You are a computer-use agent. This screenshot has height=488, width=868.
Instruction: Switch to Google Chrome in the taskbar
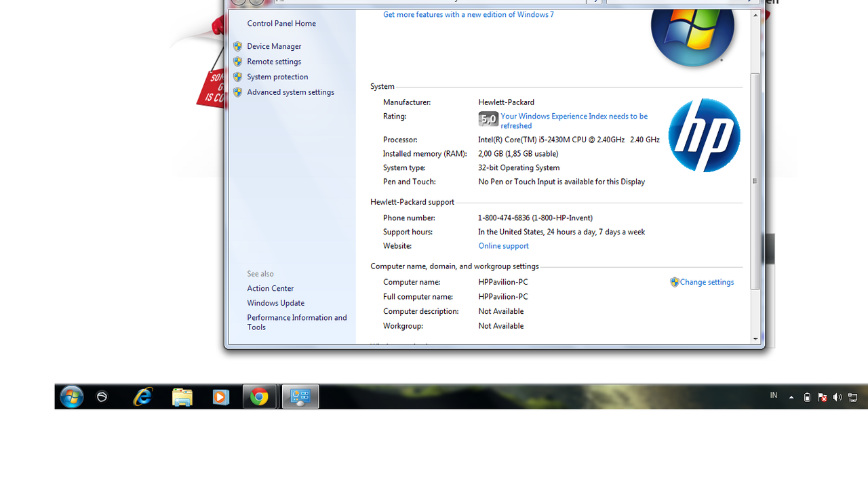(x=259, y=397)
